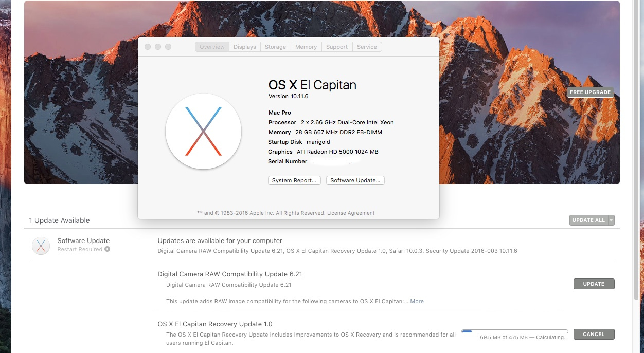The image size is (644, 353).
Task: Click Memory '28 GB 667 MHz DDR2 FB-DIMM' line
Action: (325, 132)
